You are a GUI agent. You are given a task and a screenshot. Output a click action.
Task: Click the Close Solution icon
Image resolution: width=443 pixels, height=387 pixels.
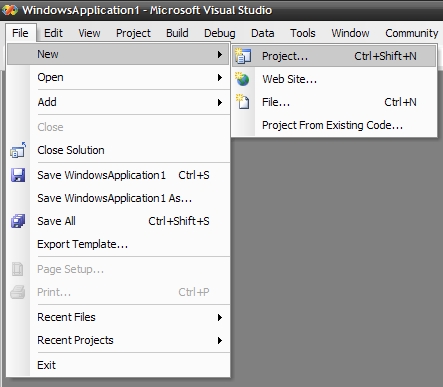point(18,150)
